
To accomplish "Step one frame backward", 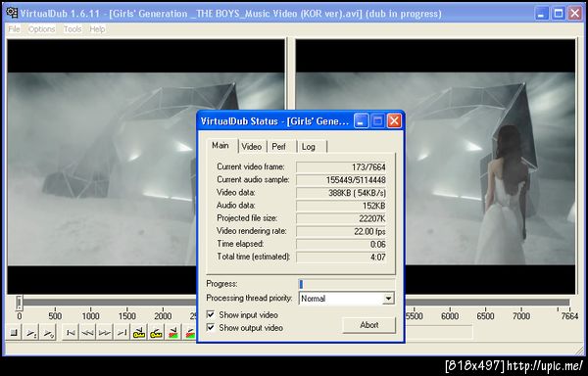I will [87, 333].
